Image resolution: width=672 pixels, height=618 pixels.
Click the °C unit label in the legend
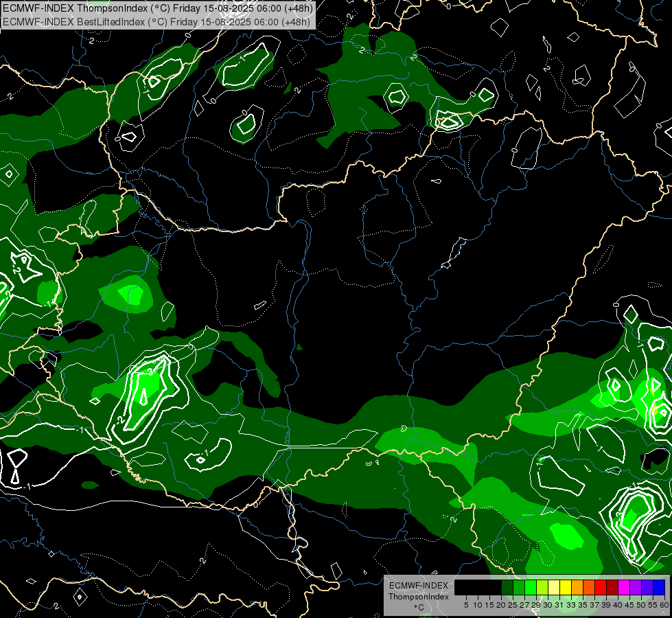(x=419, y=607)
